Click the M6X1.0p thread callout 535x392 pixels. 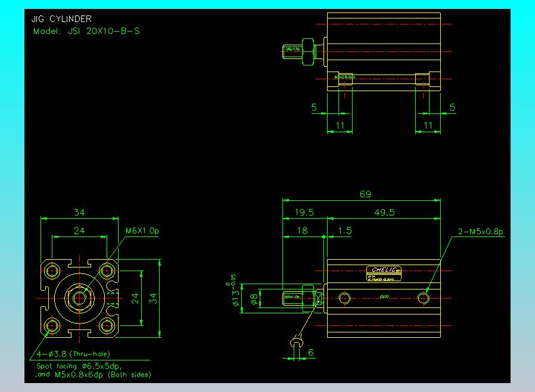(143, 231)
